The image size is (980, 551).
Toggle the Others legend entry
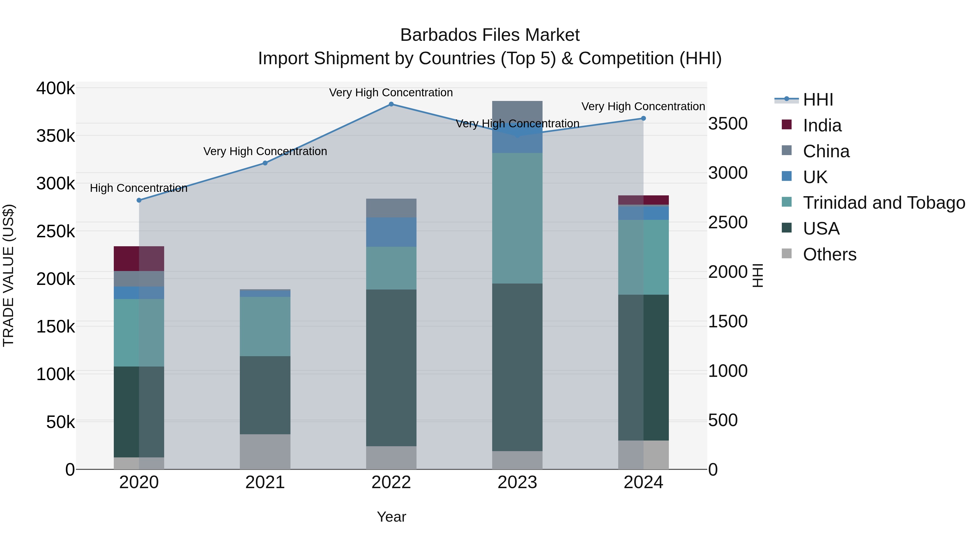819,254
